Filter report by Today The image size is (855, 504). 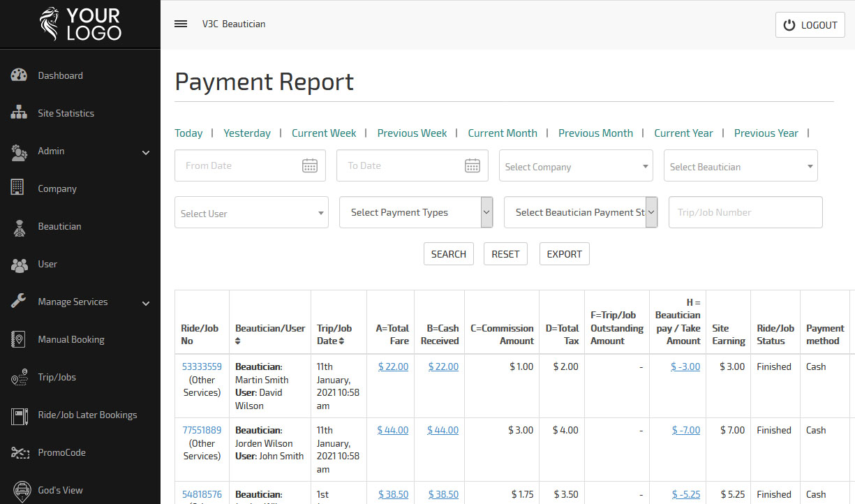188,133
